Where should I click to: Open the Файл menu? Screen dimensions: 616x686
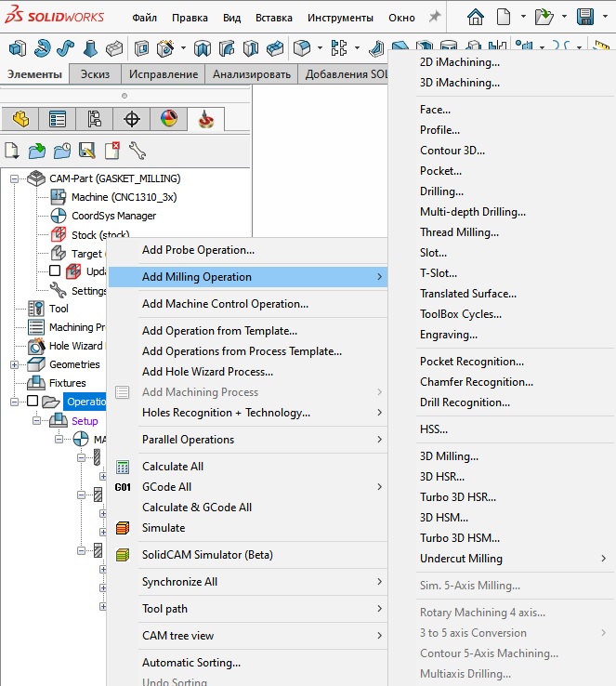pyautogui.click(x=144, y=18)
